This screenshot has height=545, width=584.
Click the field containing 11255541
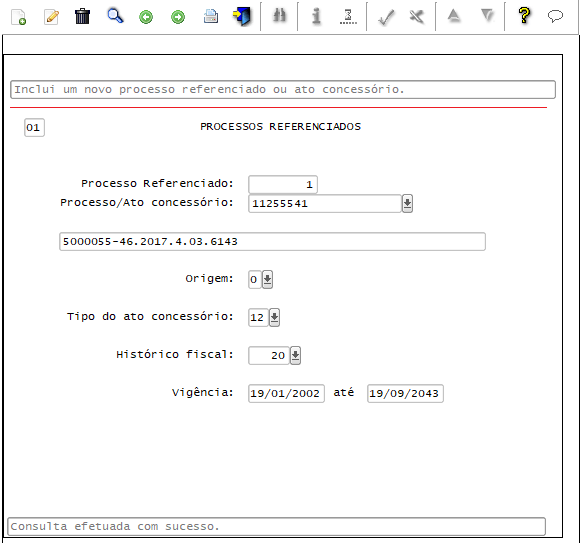point(325,204)
